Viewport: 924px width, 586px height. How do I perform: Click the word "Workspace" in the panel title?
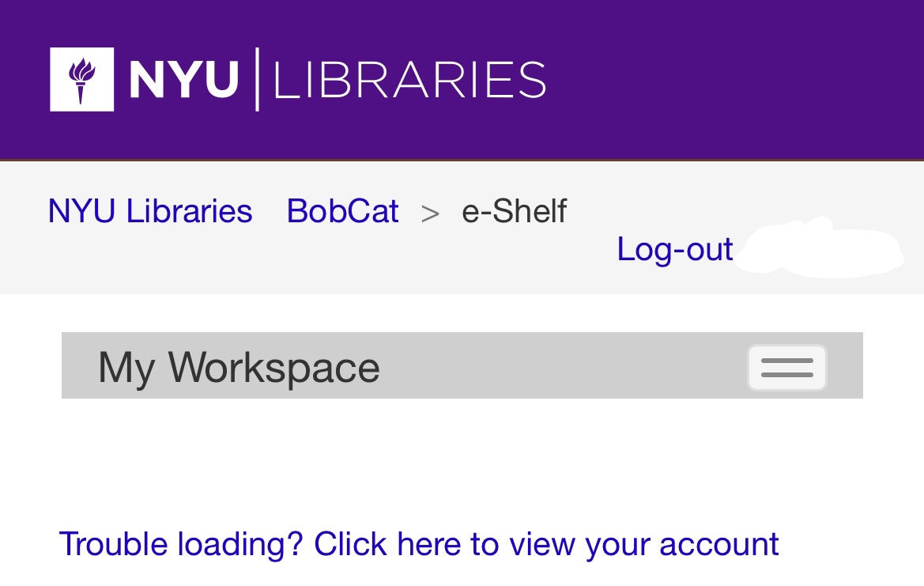273,368
